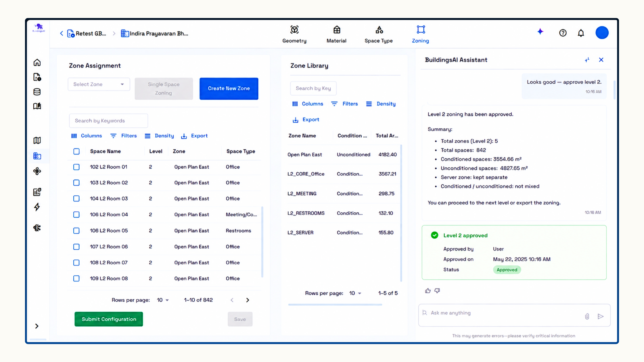Viewport: 644px width, 362px height.
Task: Open the AI sparkle assistant icon
Action: click(540, 32)
